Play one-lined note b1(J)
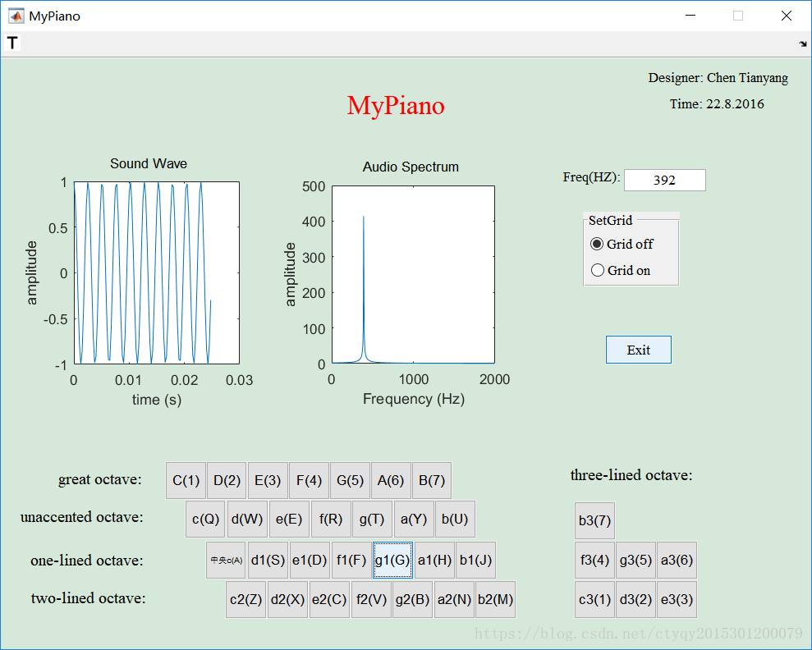This screenshot has height=650, width=812. 475,560
